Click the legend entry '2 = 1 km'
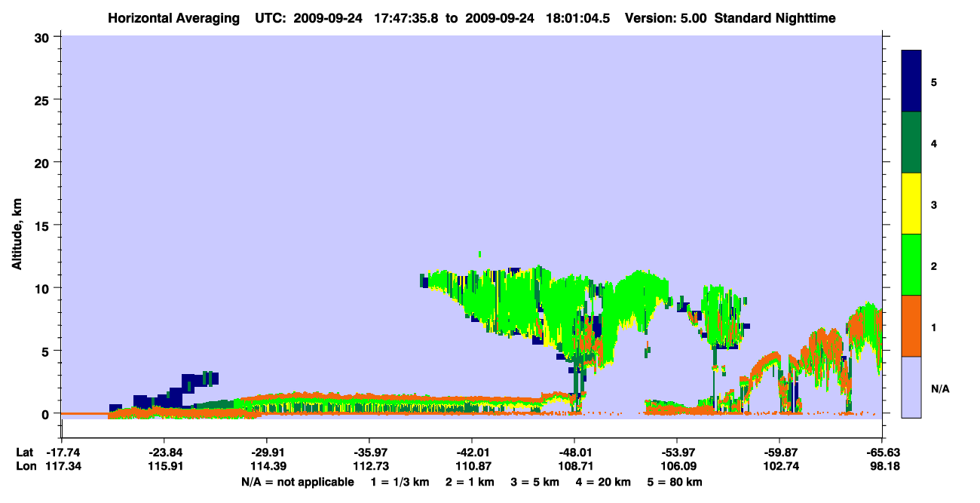This screenshot has height=503, width=980. [x=470, y=482]
